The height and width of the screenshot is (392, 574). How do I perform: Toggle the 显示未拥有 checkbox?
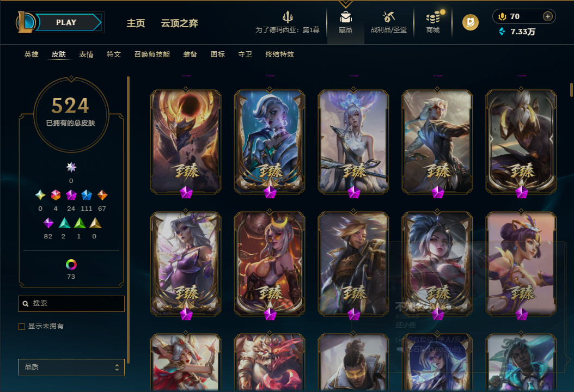pos(22,327)
